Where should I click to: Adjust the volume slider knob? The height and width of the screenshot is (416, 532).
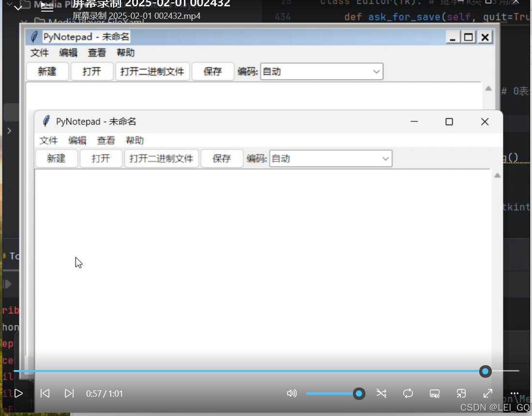point(359,394)
